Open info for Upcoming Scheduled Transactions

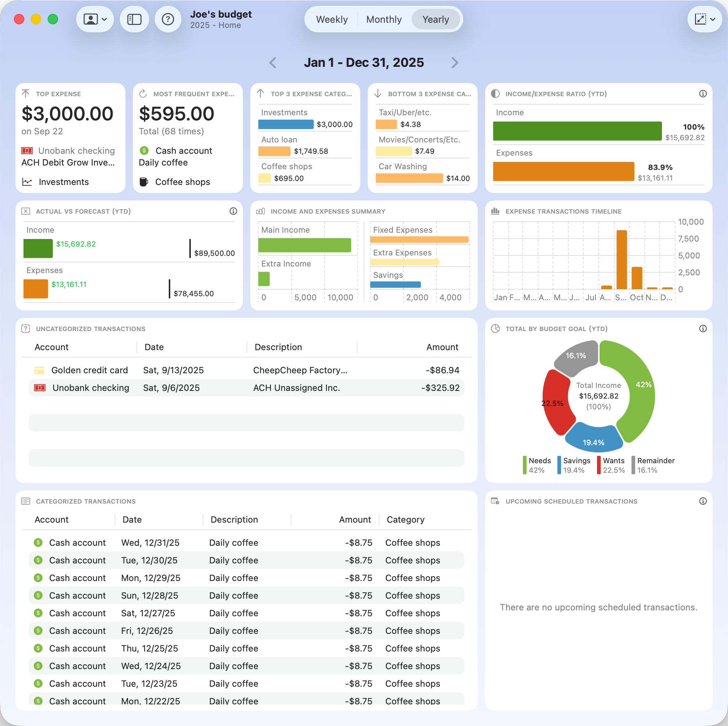pyautogui.click(x=703, y=501)
